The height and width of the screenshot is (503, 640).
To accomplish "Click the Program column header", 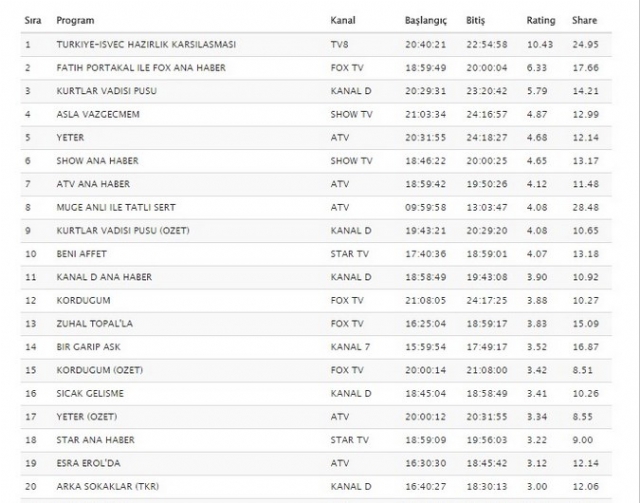I will [75, 20].
